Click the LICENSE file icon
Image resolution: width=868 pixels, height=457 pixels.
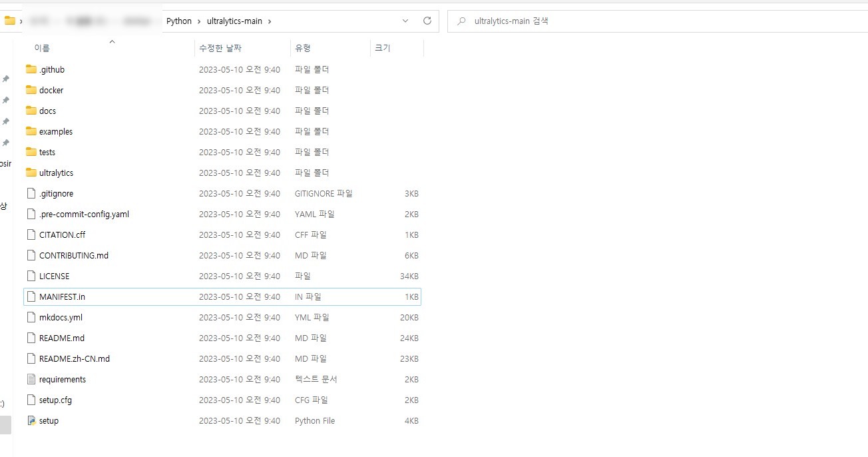point(31,276)
